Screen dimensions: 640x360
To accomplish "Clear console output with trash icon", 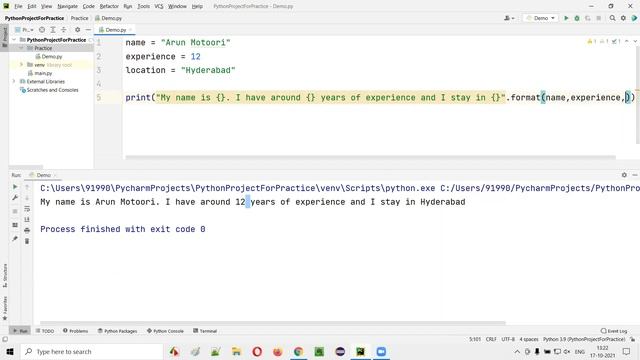I will 27,241.
